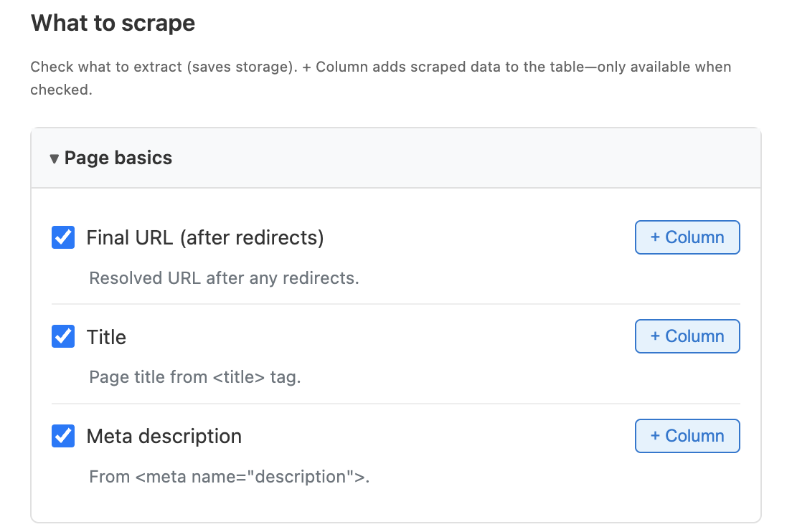This screenshot has width=792, height=532.
Task: Click "Resolved URL after any redirects." description
Action: pyautogui.click(x=224, y=278)
